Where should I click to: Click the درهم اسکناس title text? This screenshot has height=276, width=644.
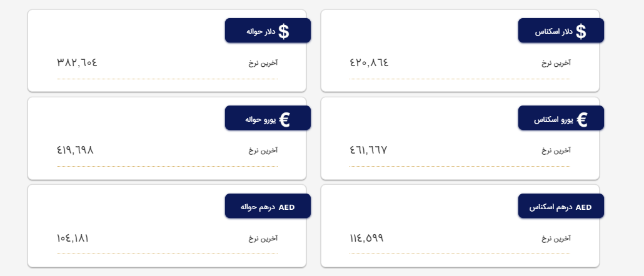coord(550,207)
